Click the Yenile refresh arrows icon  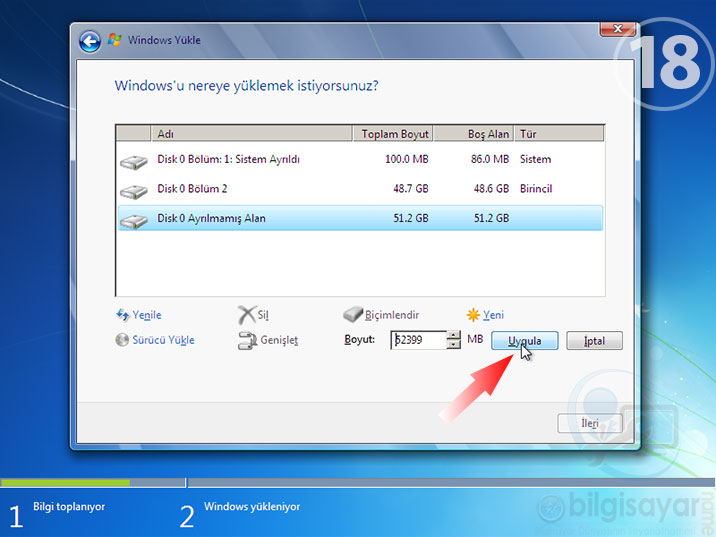[122, 315]
